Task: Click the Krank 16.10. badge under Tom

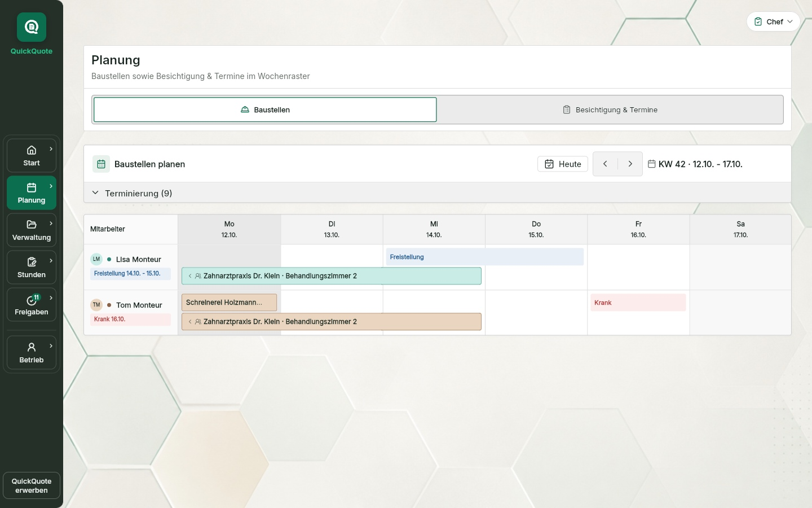Action: pos(130,319)
